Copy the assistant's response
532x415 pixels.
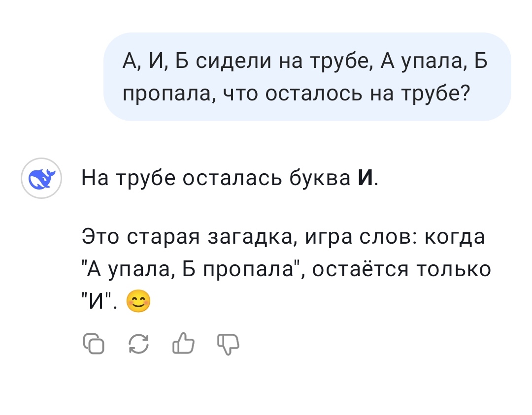tap(94, 344)
